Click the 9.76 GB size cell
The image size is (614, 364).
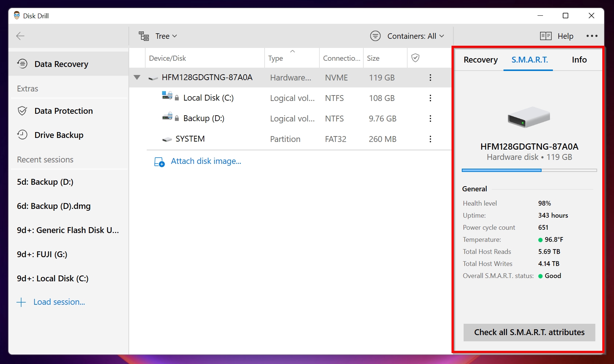[x=382, y=119]
